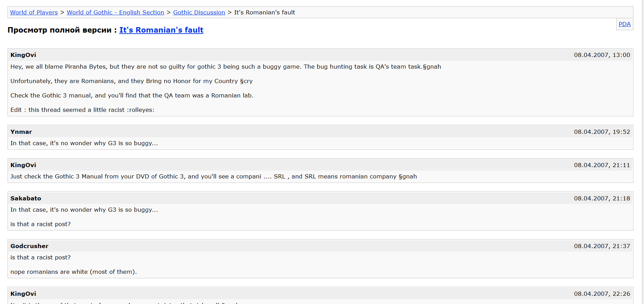This screenshot has height=304, width=644.
Task: Click Ynmar's "no wonder why G3" message text
Action: (84, 143)
